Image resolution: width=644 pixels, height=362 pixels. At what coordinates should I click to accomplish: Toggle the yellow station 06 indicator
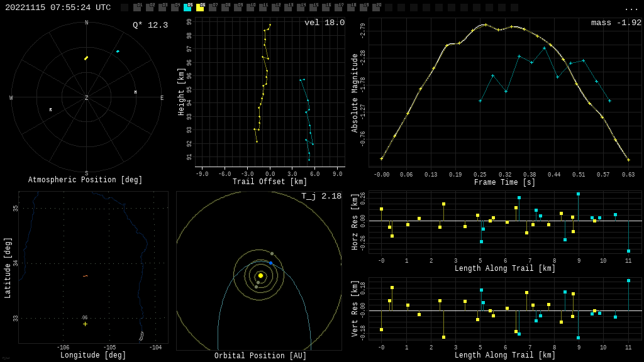coord(200,8)
